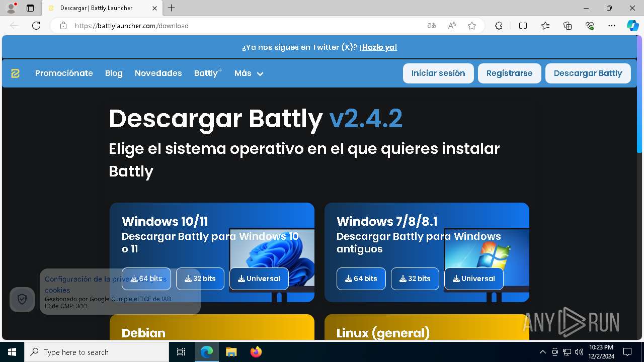
Task: Expand the Más dropdown menu
Action: (249, 73)
